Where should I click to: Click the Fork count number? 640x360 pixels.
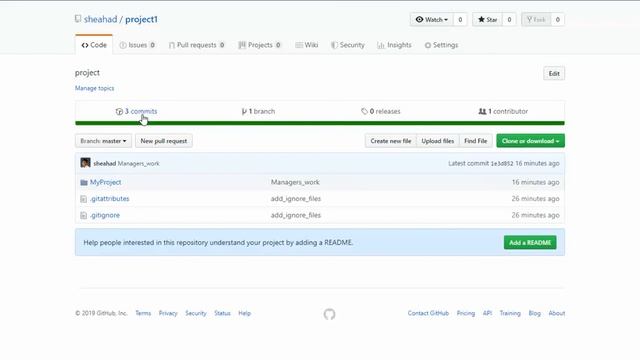point(558,20)
